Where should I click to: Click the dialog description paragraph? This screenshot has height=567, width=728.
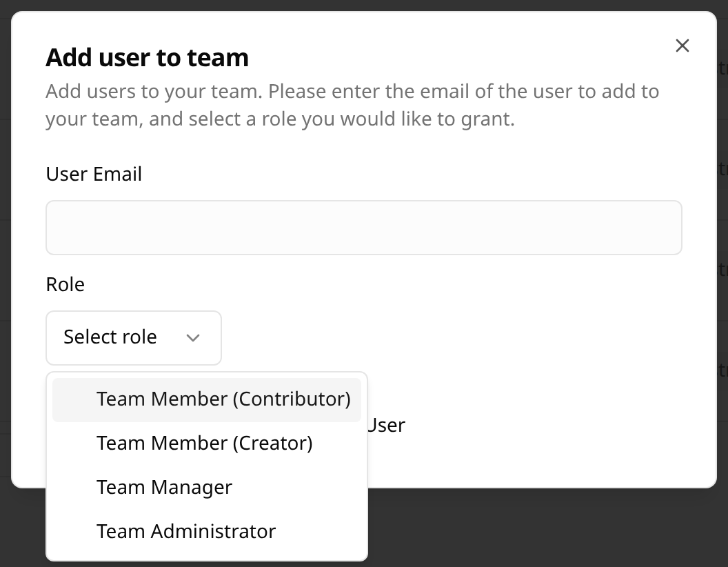(x=352, y=105)
